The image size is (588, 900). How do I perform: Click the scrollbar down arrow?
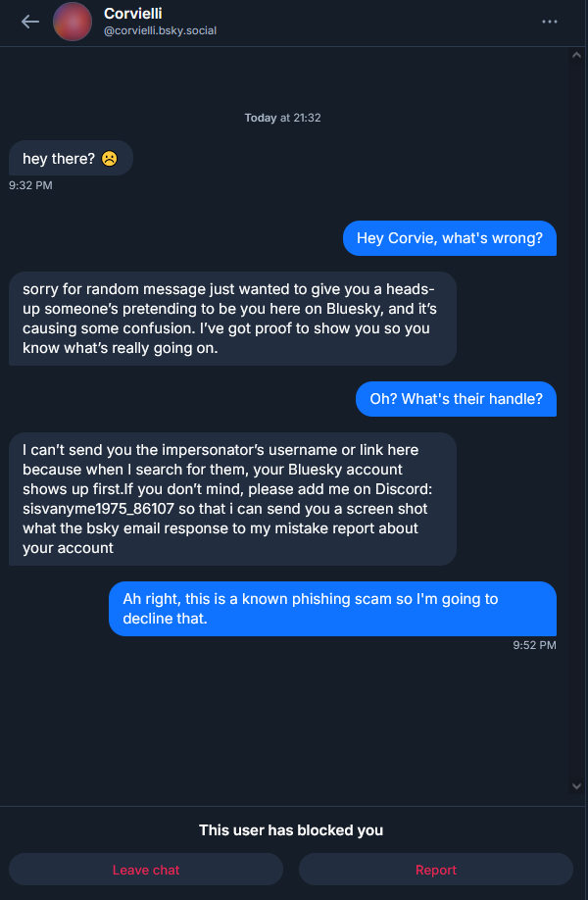[576, 786]
